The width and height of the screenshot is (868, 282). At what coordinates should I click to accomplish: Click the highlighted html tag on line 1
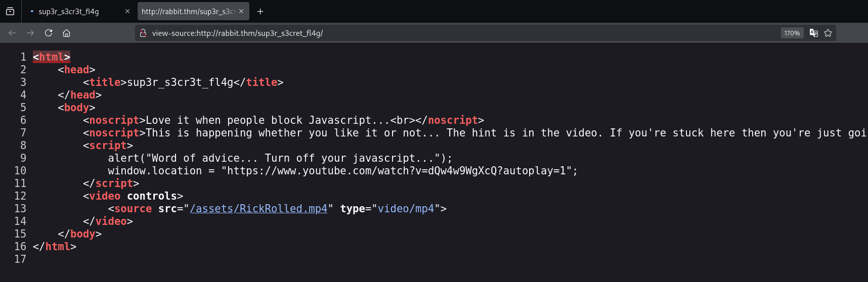click(52, 57)
